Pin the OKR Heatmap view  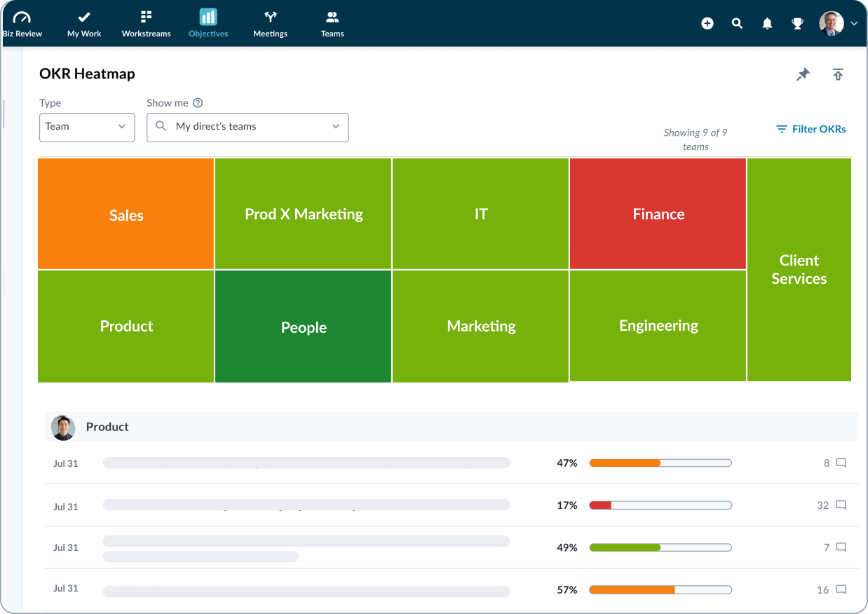click(x=803, y=74)
